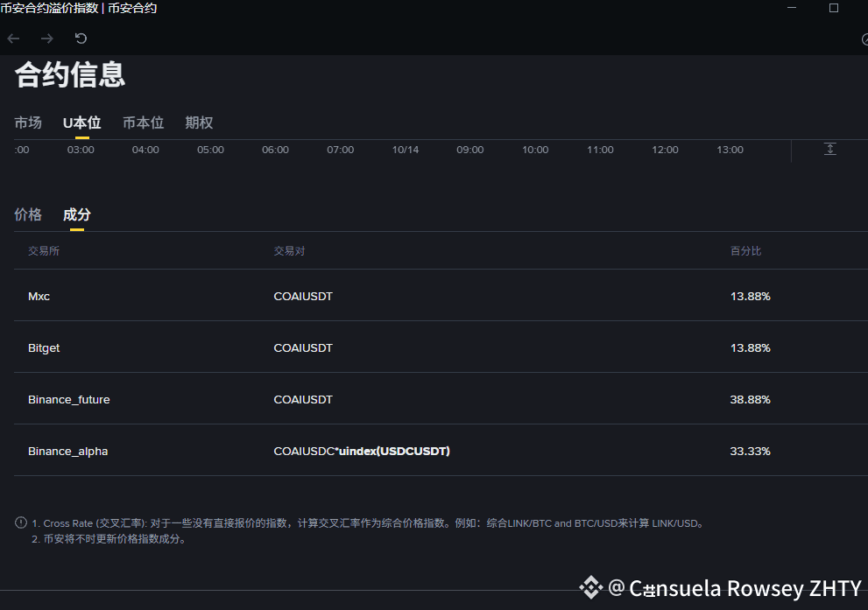Click the 38.88% percentage value
868x610 pixels.
coord(750,399)
